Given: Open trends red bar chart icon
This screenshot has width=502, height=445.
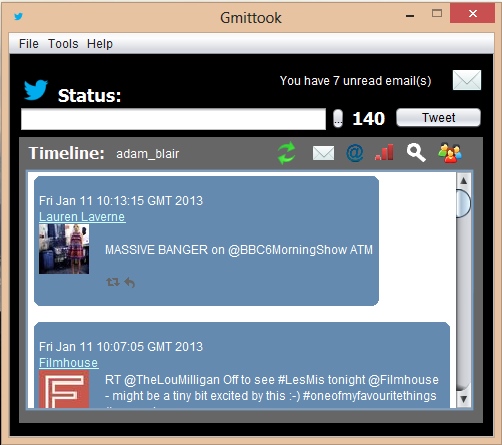Looking at the screenshot, I should coord(384,152).
